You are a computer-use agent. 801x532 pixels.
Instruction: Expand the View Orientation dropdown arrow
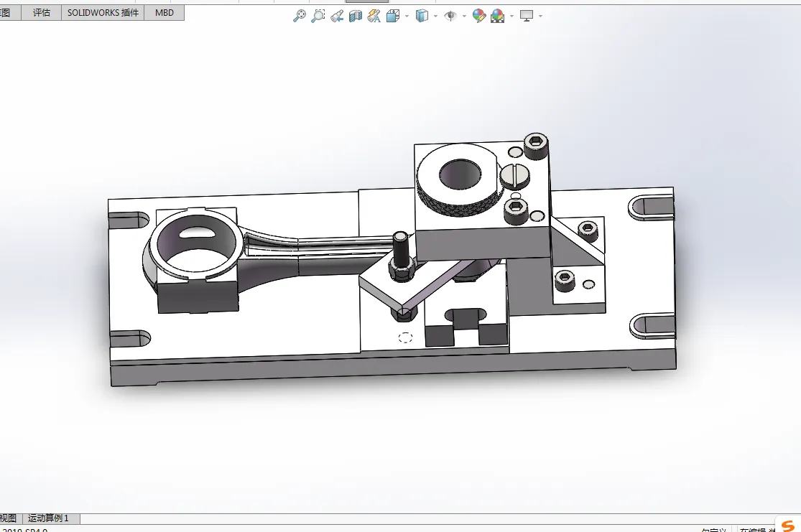(407, 17)
